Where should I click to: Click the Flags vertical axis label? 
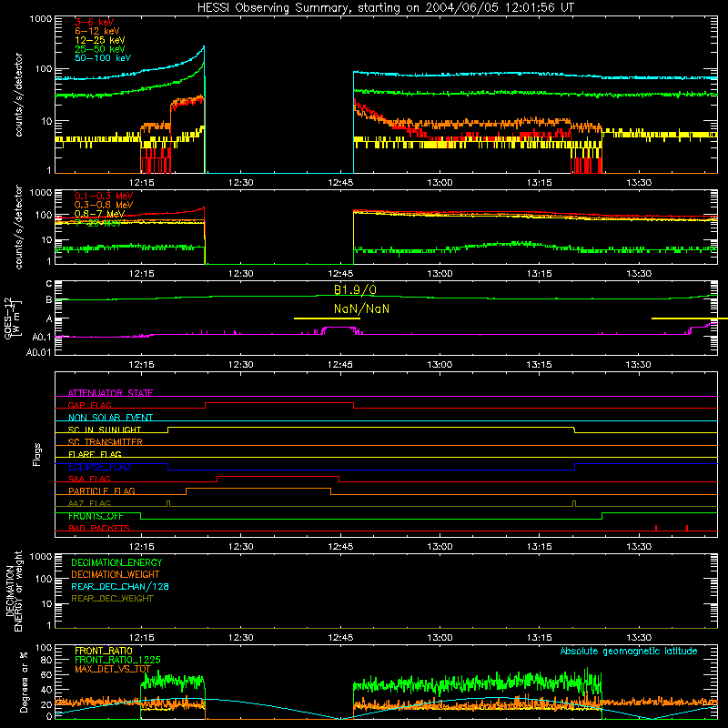pyautogui.click(x=37, y=454)
